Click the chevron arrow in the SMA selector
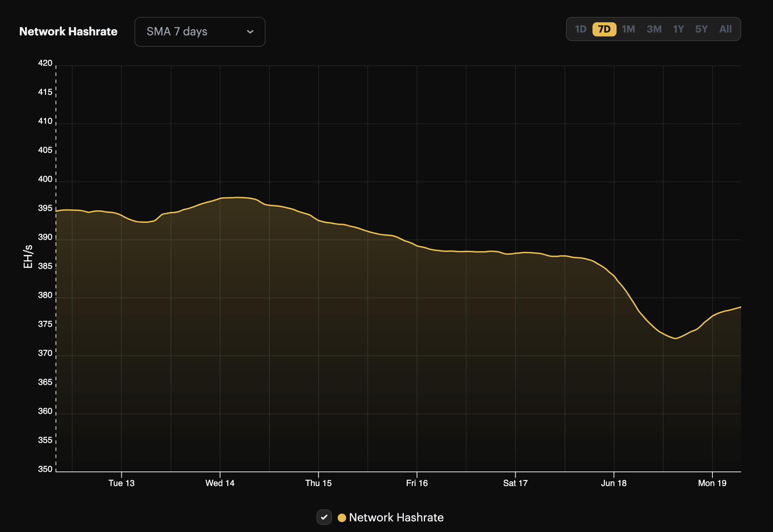The width and height of the screenshot is (773, 532). (x=250, y=32)
